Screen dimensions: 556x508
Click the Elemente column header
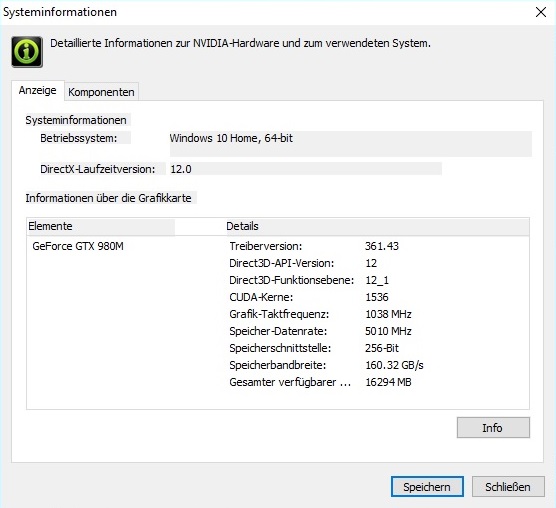click(x=101, y=226)
